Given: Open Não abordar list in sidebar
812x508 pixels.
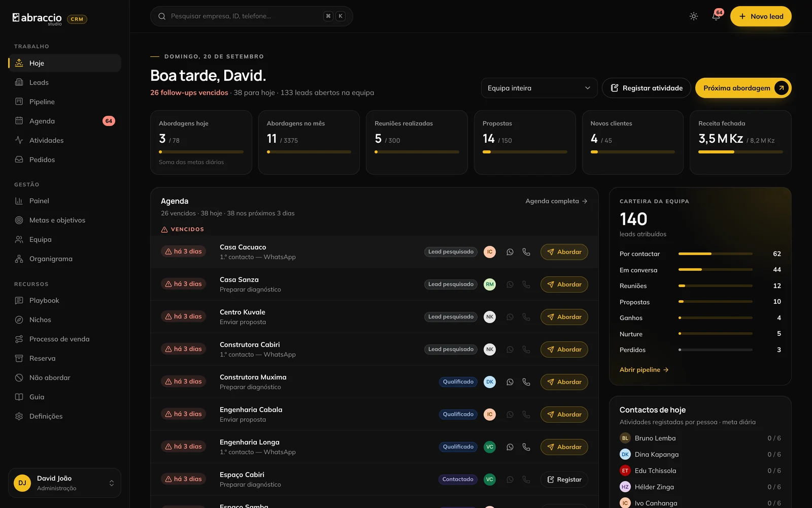Looking at the screenshot, I should click(64, 377).
